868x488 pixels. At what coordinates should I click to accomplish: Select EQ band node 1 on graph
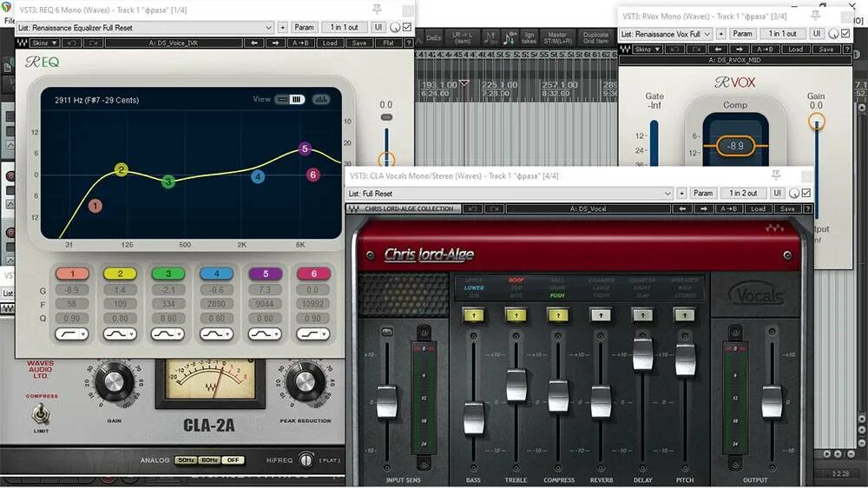coord(95,206)
